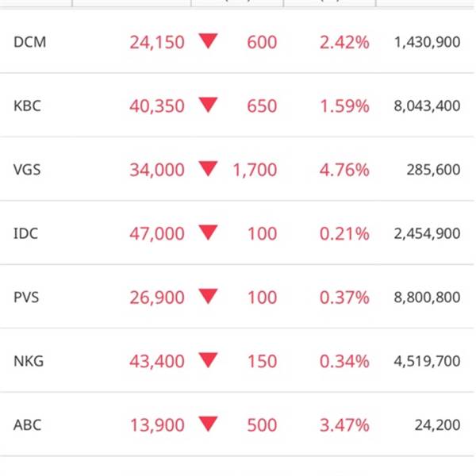
Task: Click the red down arrow for NKG
Action: point(208,360)
